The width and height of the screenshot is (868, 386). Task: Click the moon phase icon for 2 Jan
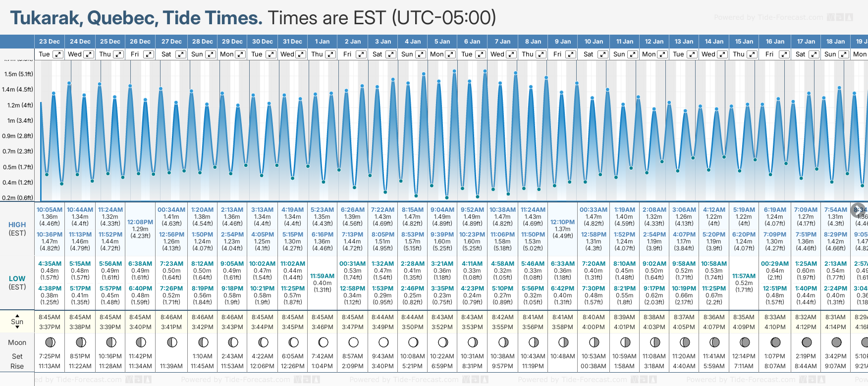tap(353, 342)
